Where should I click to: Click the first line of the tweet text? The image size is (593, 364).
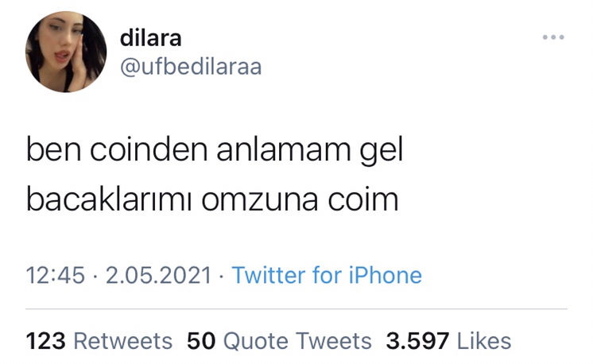[215, 150]
